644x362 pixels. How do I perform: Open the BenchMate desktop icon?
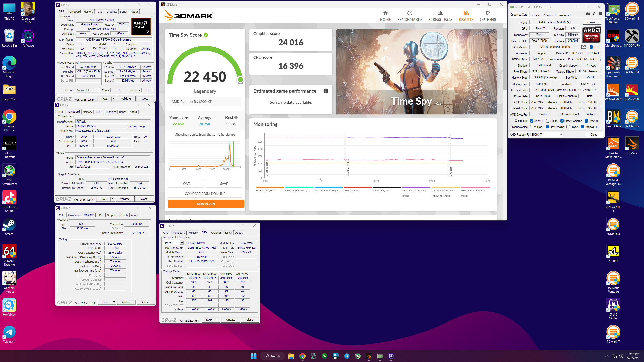coord(613,119)
